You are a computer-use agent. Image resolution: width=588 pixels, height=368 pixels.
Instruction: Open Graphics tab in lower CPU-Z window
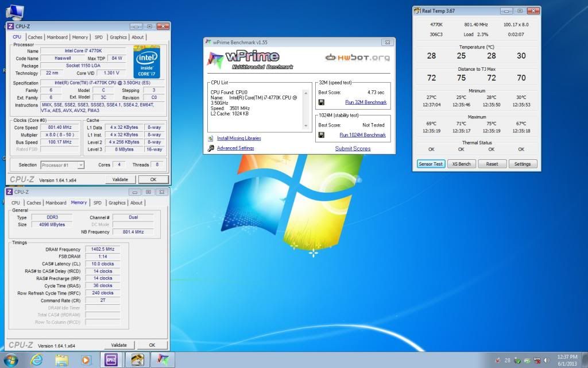click(x=117, y=203)
